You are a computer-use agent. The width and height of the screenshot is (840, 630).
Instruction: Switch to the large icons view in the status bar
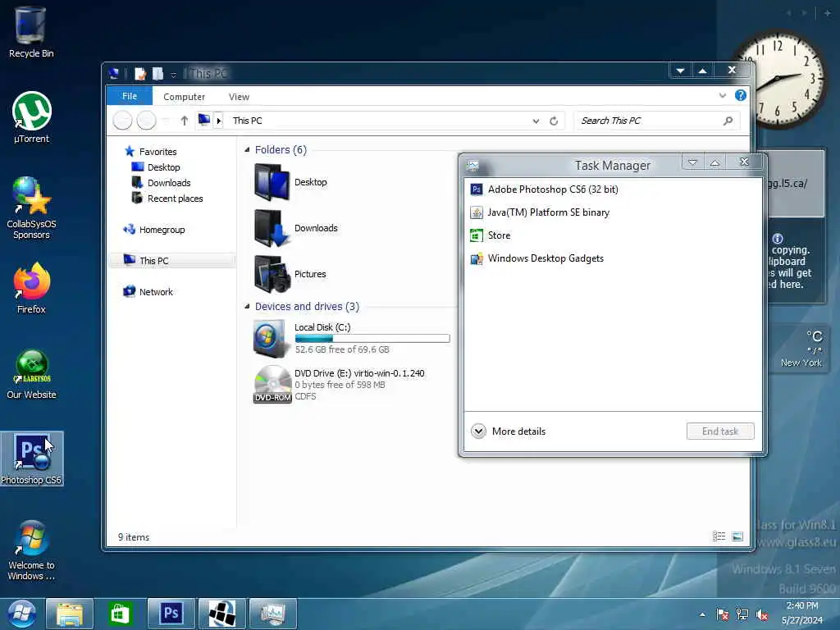coord(737,536)
